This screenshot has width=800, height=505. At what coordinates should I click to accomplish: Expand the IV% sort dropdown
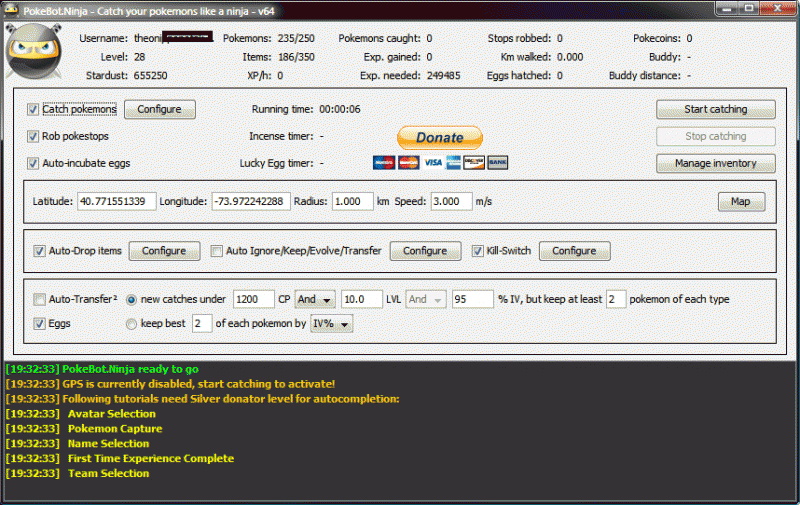(x=332, y=323)
